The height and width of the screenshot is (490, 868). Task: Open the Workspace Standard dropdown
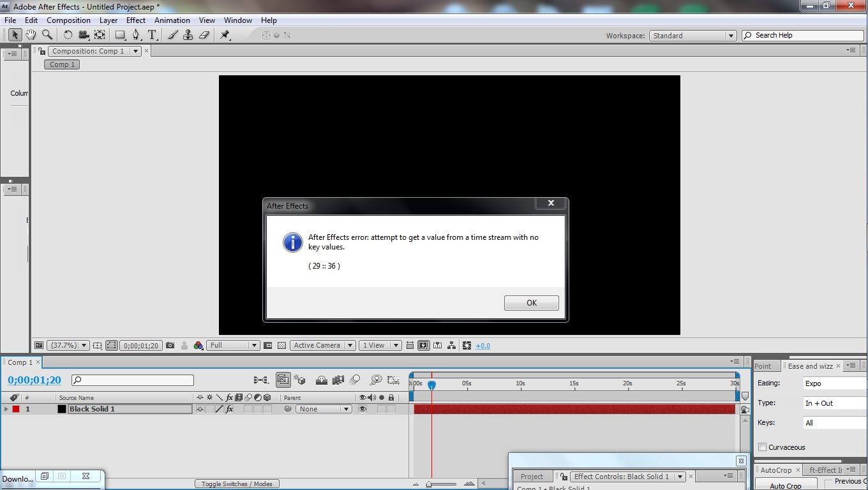coord(693,36)
